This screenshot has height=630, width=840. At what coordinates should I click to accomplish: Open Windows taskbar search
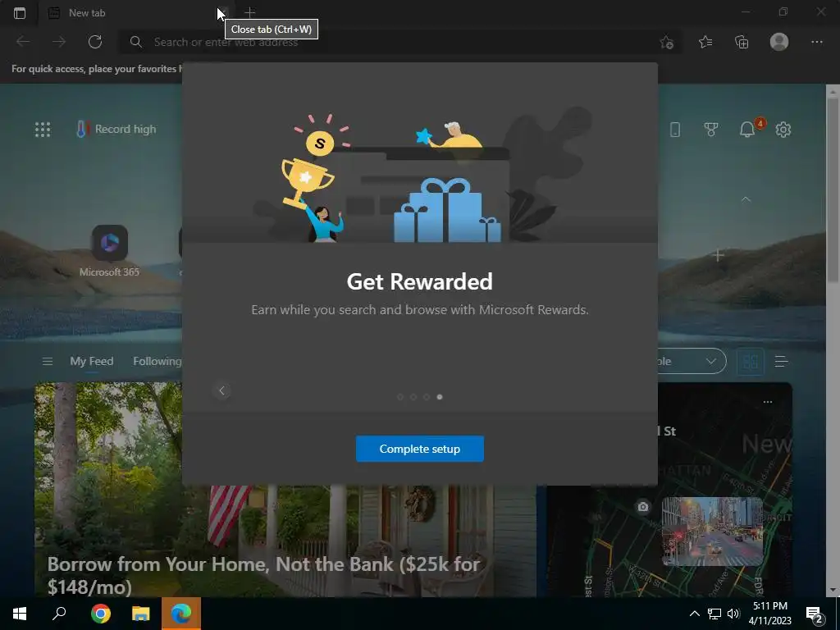coord(59,614)
